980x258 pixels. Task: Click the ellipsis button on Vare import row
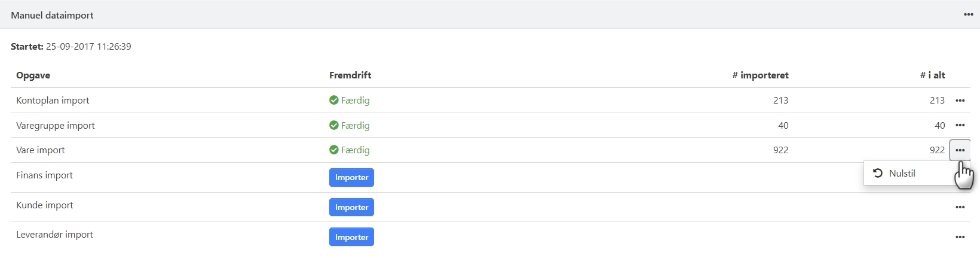(960, 150)
